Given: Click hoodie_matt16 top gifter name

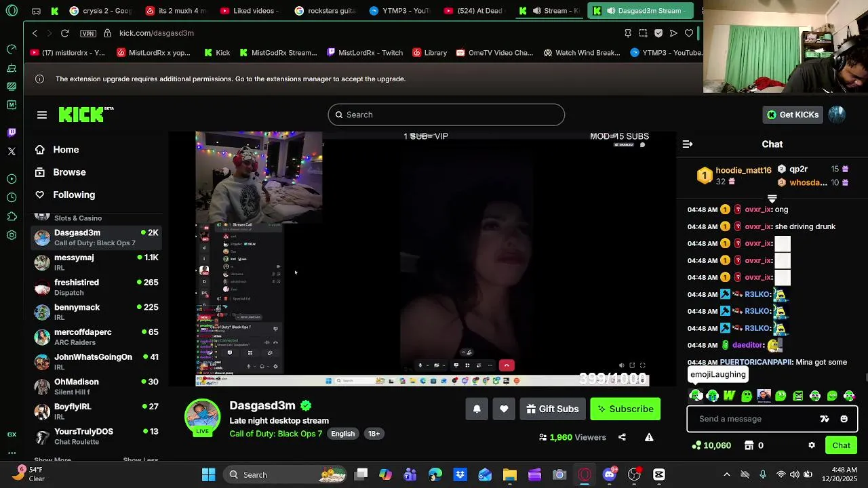Looking at the screenshot, I should [x=743, y=170].
